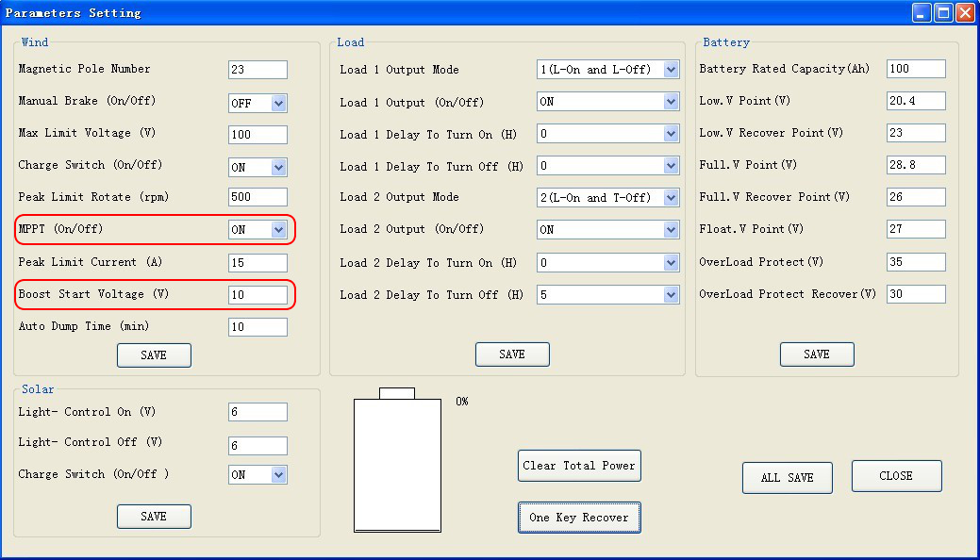
Task: Maximize the Parameters Setting window
Action: tap(943, 12)
